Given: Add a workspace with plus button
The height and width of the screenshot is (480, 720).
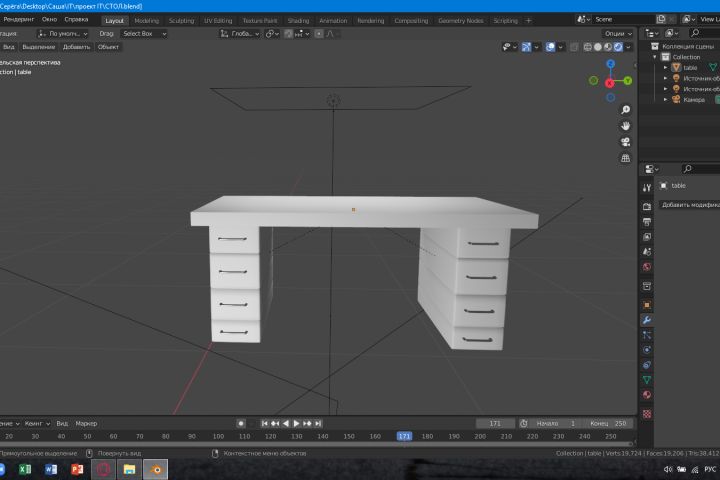Looking at the screenshot, I should pos(529,21).
